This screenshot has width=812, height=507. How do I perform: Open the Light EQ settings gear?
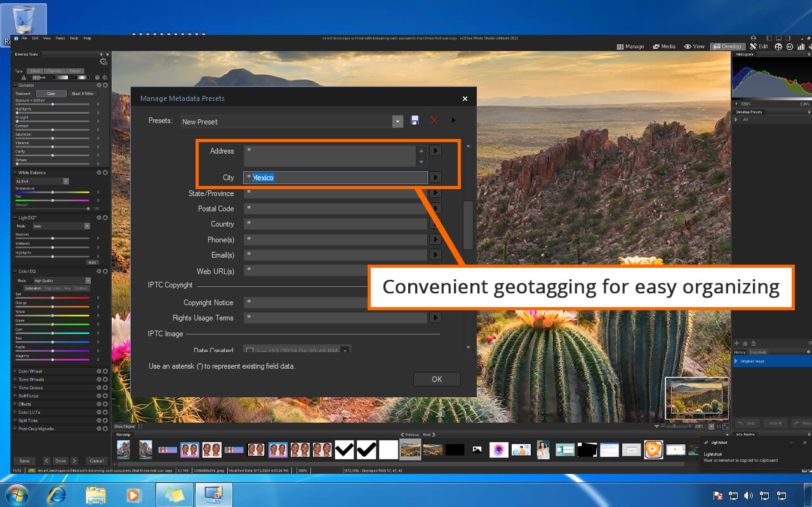(x=98, y=218)
